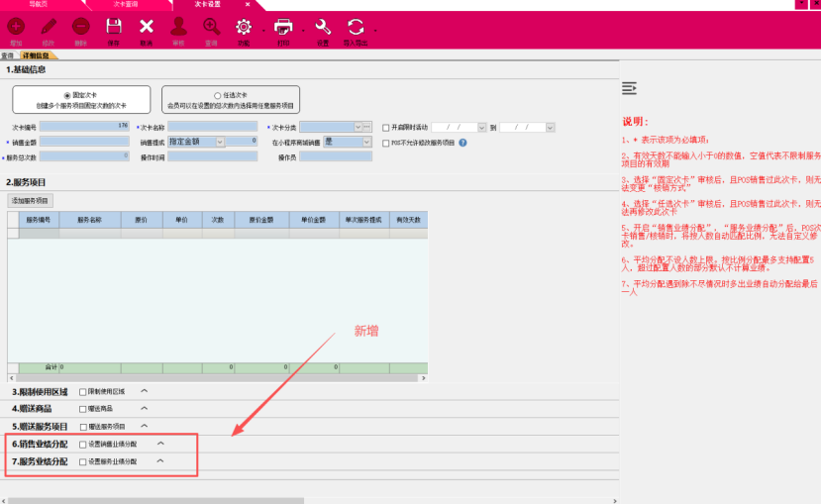Select the 详细信息 sub-tab
This screenshot has width=821, height=504.
click(x=36, y=55)
